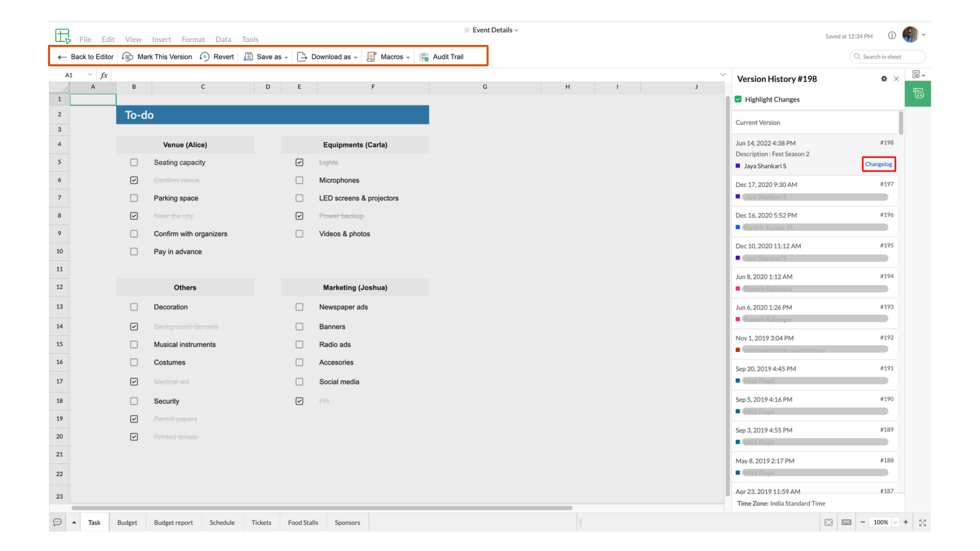This screenshot has width=980, height=551.
Task: Click the green version history sidebar icon
Action: (918, 93)
